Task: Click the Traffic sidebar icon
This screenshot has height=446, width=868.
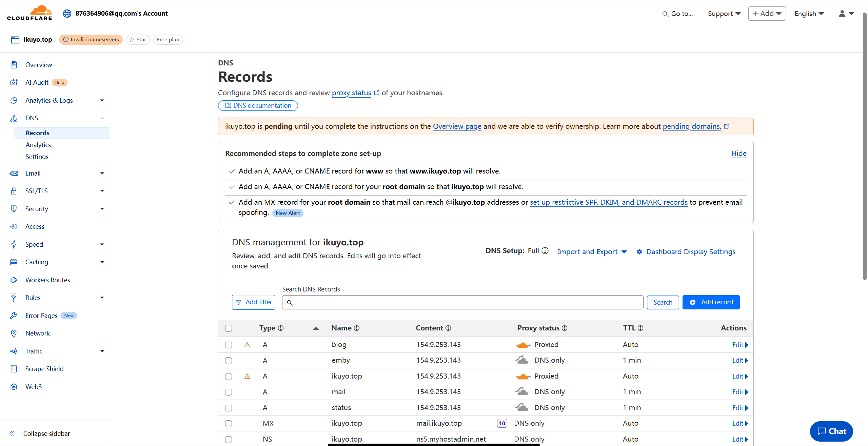Action: coord(14,351)
